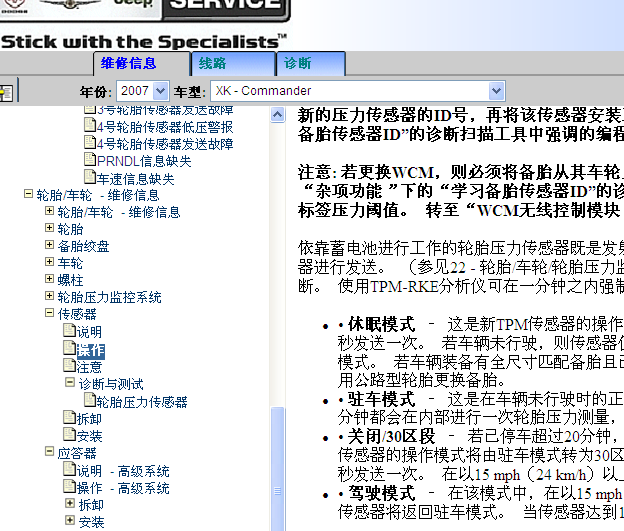Open the 车轮 tree label
624x531 pixels.
click(x=70, y=263)
